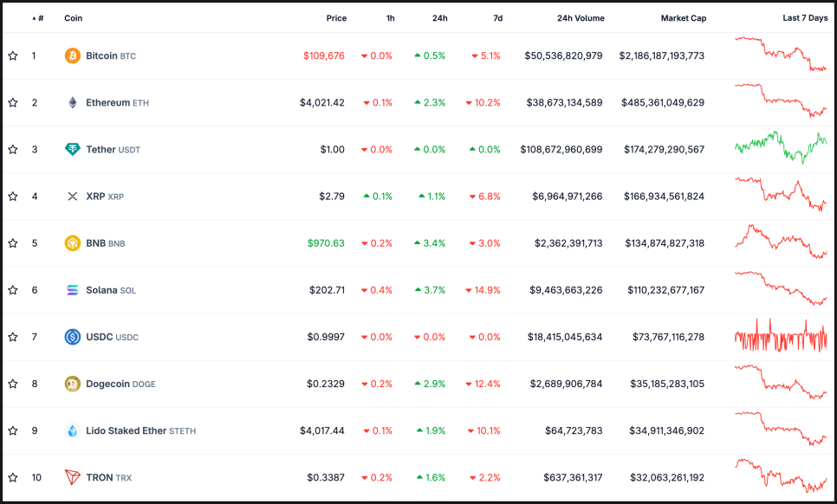
Task: Open the Dogecoin DOGE coin page
Action: pyautogui.click(x=120, y=384)
